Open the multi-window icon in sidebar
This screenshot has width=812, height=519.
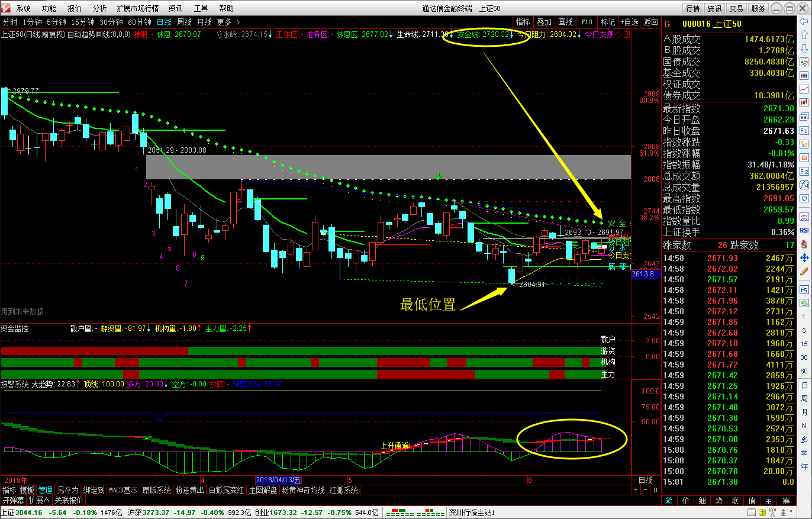click(804, 116)
